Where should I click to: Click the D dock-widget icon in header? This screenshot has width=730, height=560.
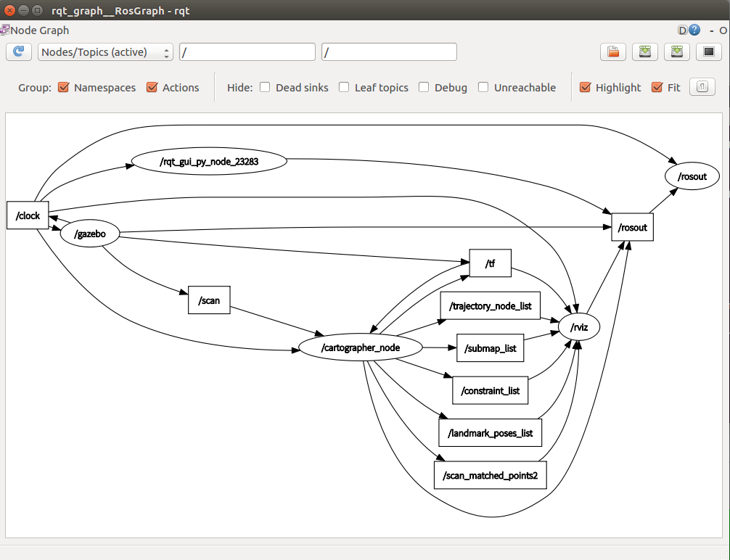click(x=682, y=30)
